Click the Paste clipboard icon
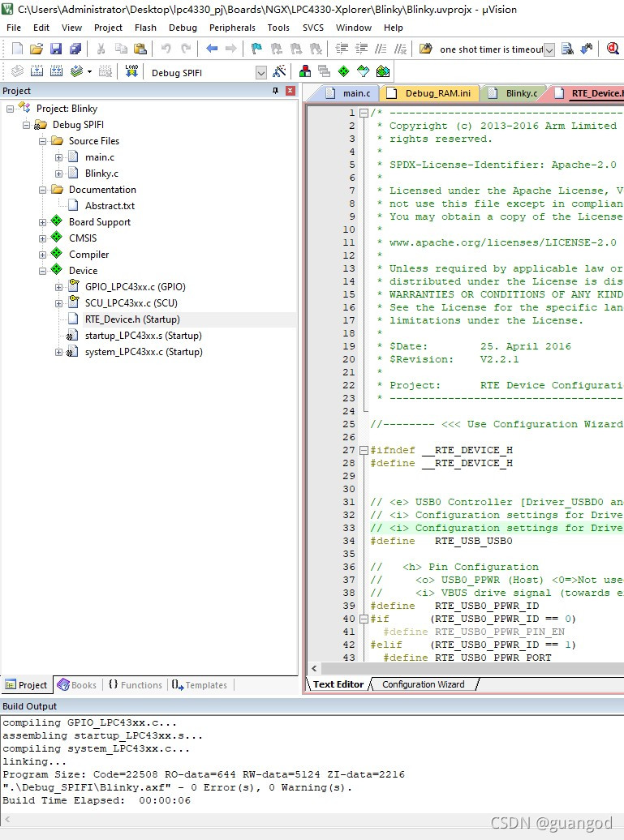The height and width of the screenshot is (840, 624). 140,49
